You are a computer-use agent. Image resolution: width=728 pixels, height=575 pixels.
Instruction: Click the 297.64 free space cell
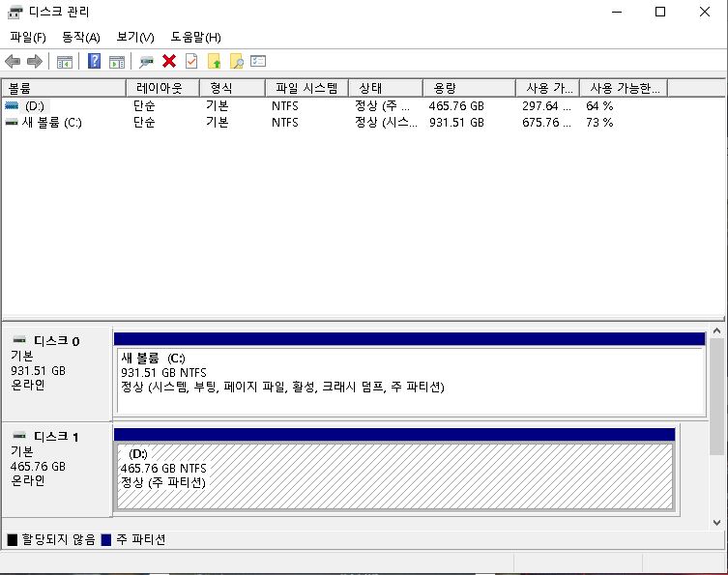(x=546, y=105)
